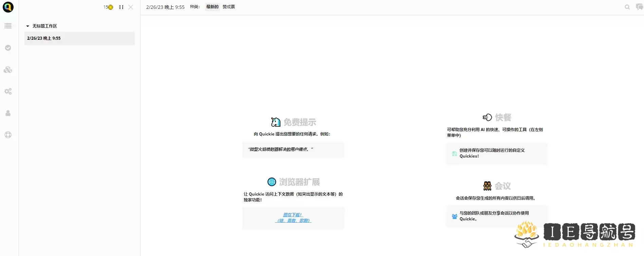The height and width of the screenshot is (256, 644).
Task: Open the lifebuoy help icon in sidebar
Action: pos(8,135)
